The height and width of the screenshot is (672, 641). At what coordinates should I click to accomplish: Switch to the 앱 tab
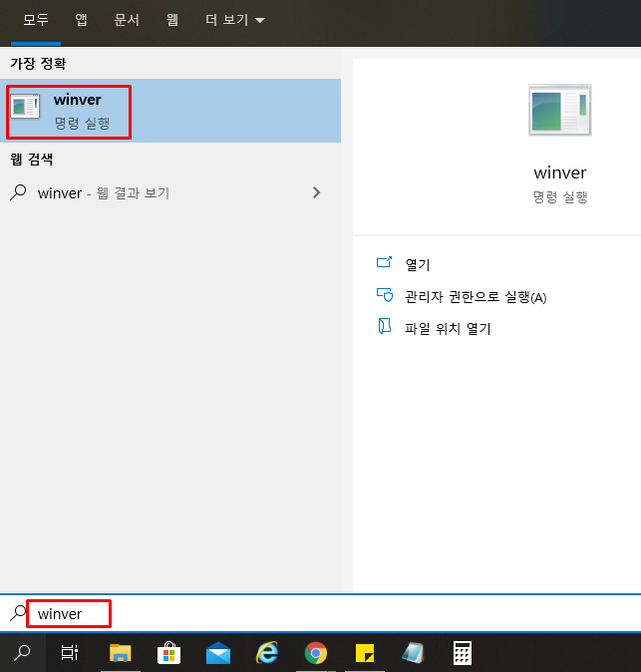(81, 20)
